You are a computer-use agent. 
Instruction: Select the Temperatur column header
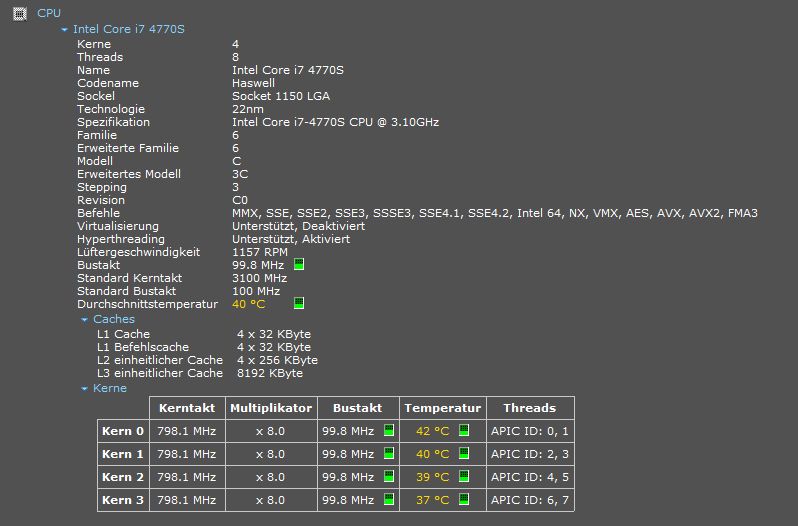click(442, 408)
